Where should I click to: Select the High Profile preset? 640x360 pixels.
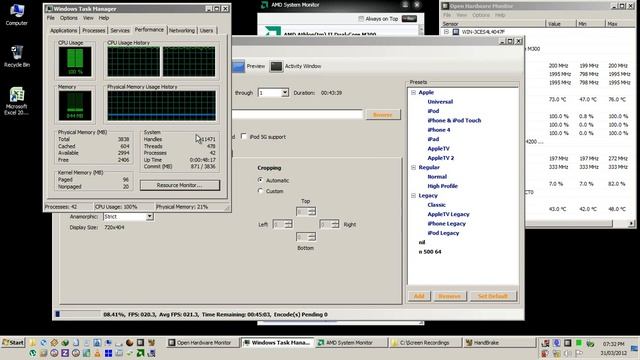tap(442, 186)
